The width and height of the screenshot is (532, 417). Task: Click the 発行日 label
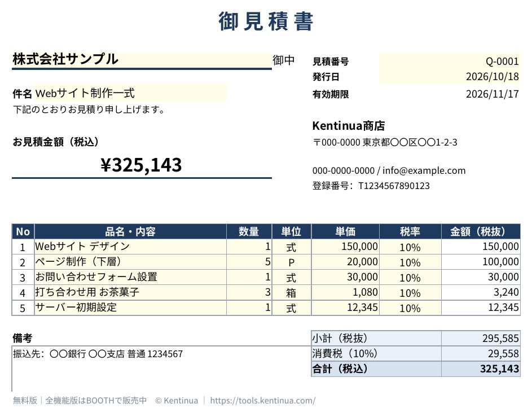[326, 77]
